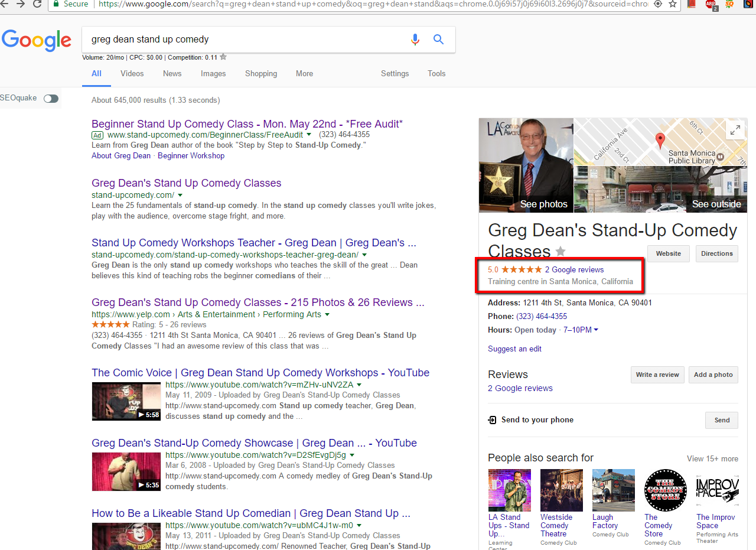756x550 pixels.
Task: Open the Beginner Workshop sitelink
Action: point(191,155)
